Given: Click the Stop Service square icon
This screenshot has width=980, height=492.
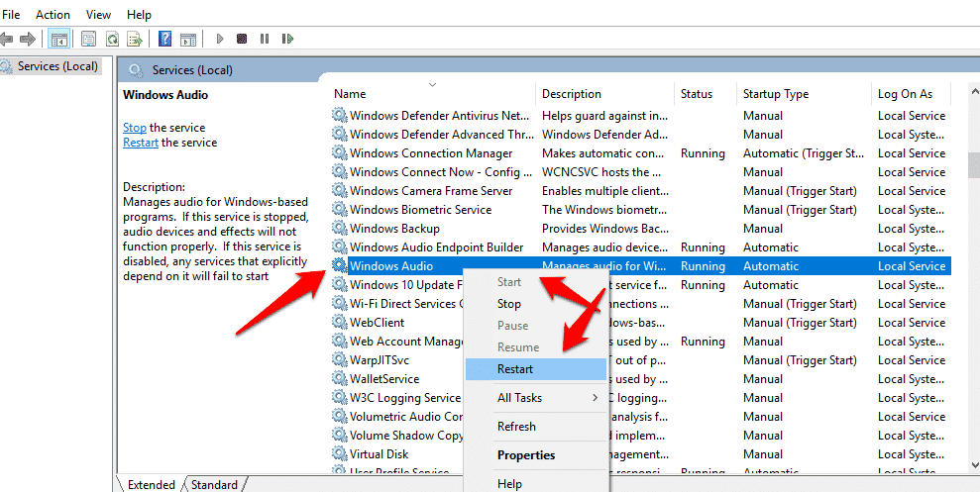Looking at the screenshot, I should pyautogui.click(x=242, y=39).
